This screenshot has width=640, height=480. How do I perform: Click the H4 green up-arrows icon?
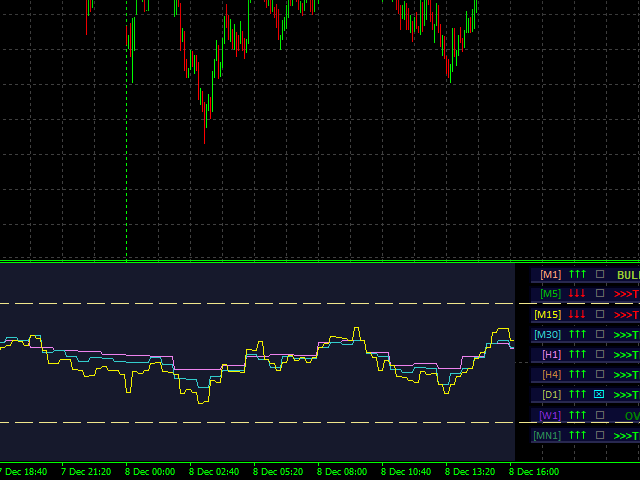[x=577, y=374]
